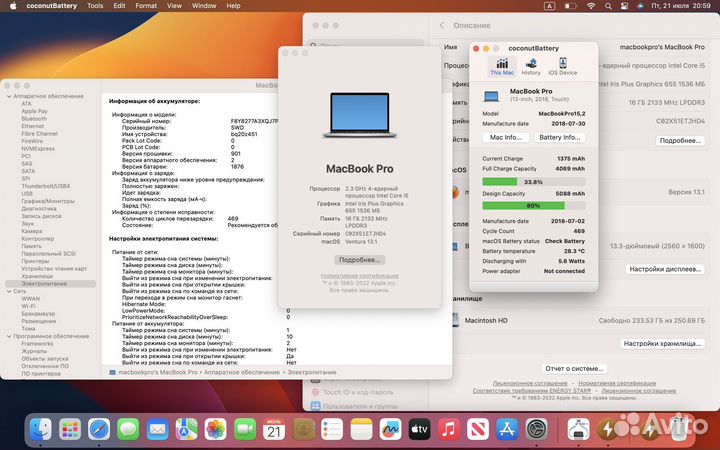Collapse the Аппаратное обеспечение tree section

tap(9, 96)
